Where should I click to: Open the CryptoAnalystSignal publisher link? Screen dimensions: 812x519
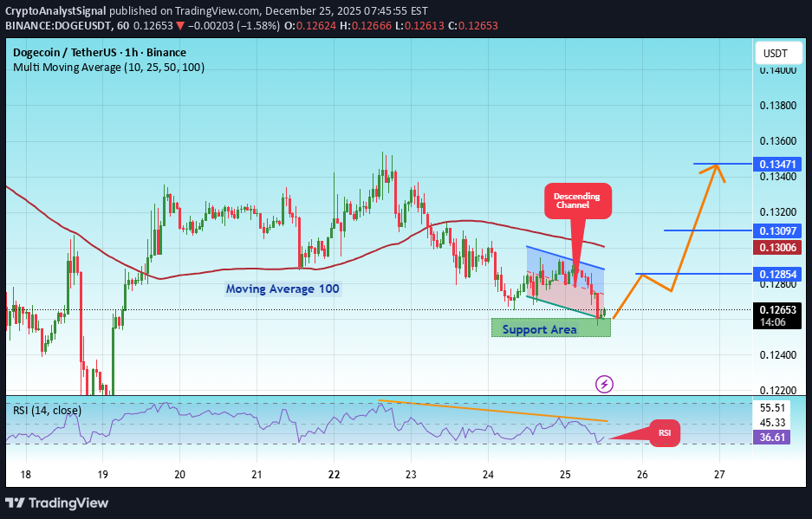(x=55, y=11)
